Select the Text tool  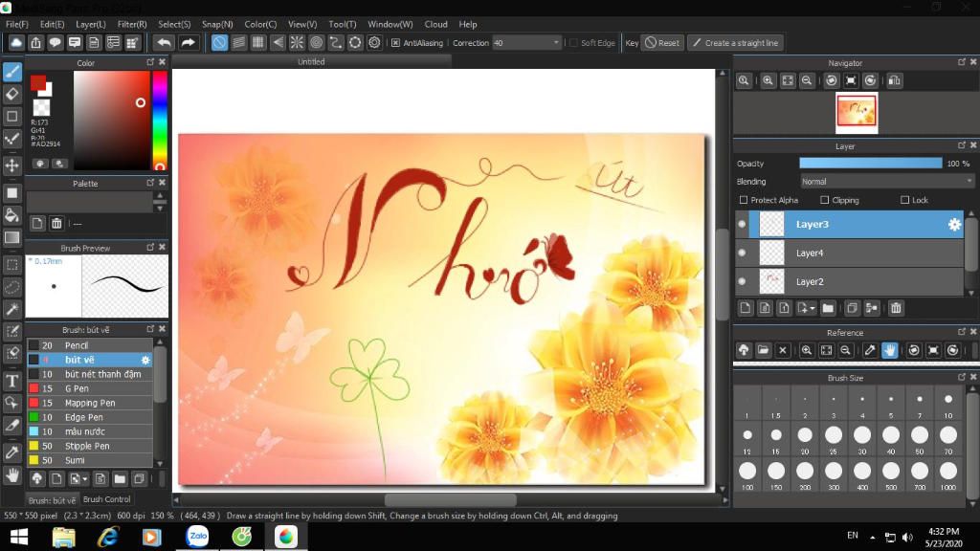(11, 381)
